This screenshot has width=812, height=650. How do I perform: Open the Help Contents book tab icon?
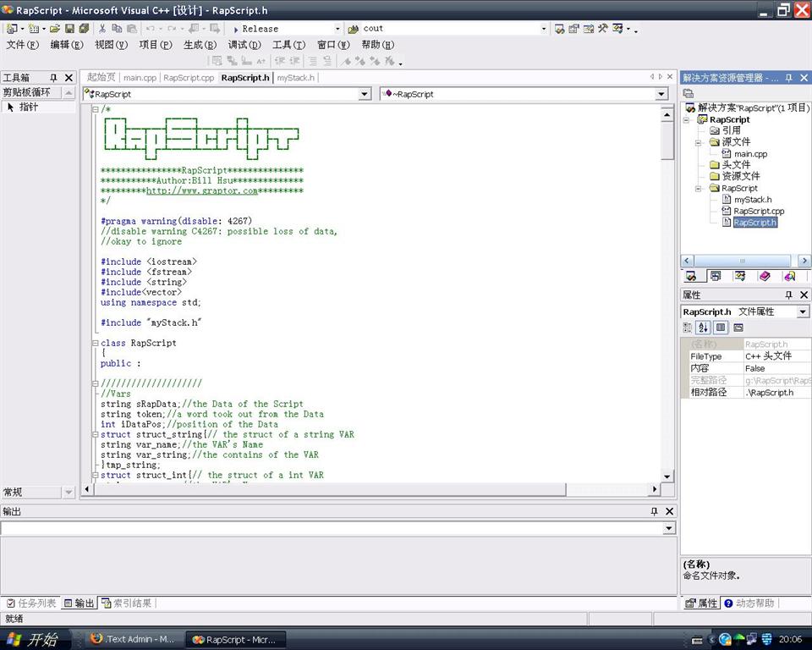pyautogui.click(x=765, y=276)
